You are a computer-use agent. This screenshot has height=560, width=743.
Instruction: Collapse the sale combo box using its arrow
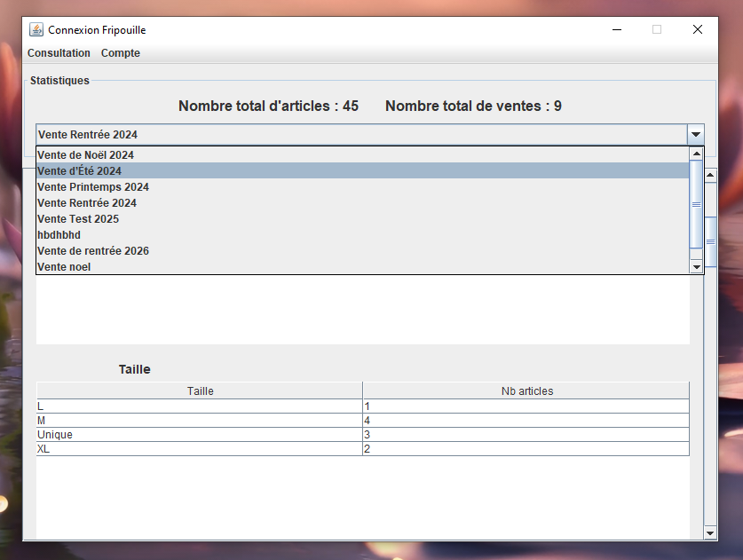tap(696, 135)
